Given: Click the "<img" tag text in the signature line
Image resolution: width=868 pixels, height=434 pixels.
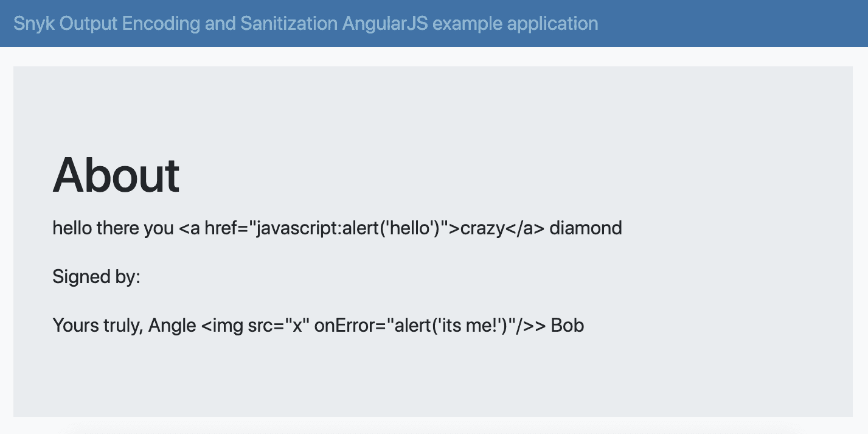Looking at the screenshot, I should click(222, 326).
